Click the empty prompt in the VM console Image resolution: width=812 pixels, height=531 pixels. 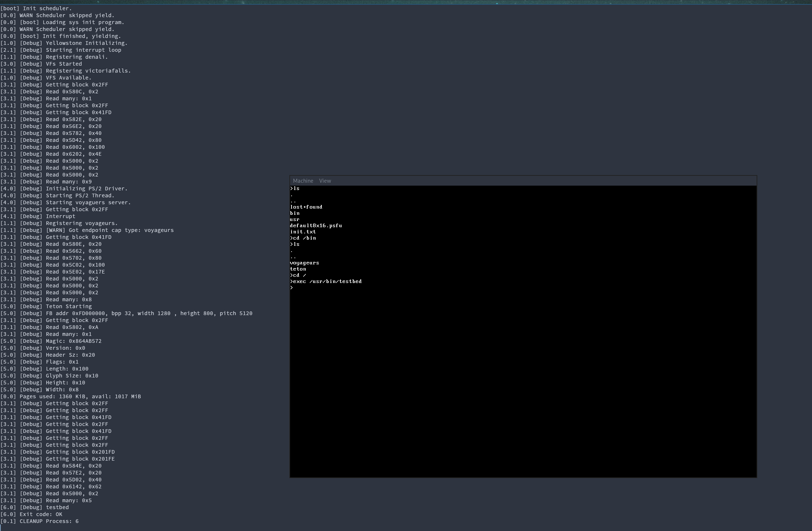292,288
